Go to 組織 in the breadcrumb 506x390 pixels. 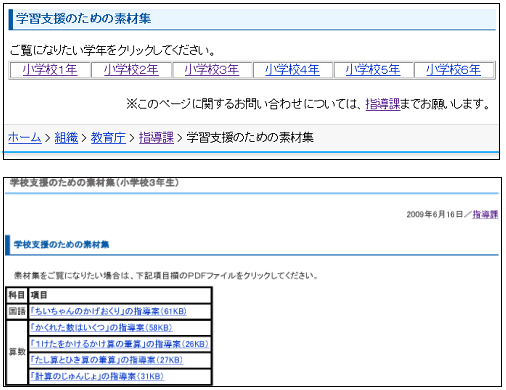[x=66, y=137]
